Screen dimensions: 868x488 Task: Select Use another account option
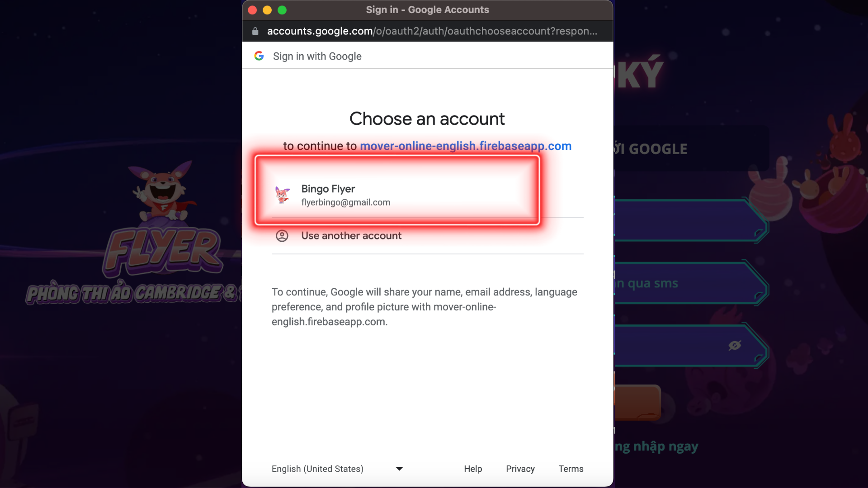[x=351, y=236]
